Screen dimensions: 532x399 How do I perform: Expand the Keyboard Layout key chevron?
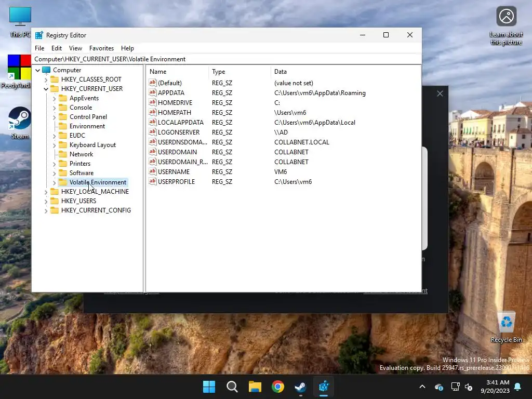click(54, 145)
